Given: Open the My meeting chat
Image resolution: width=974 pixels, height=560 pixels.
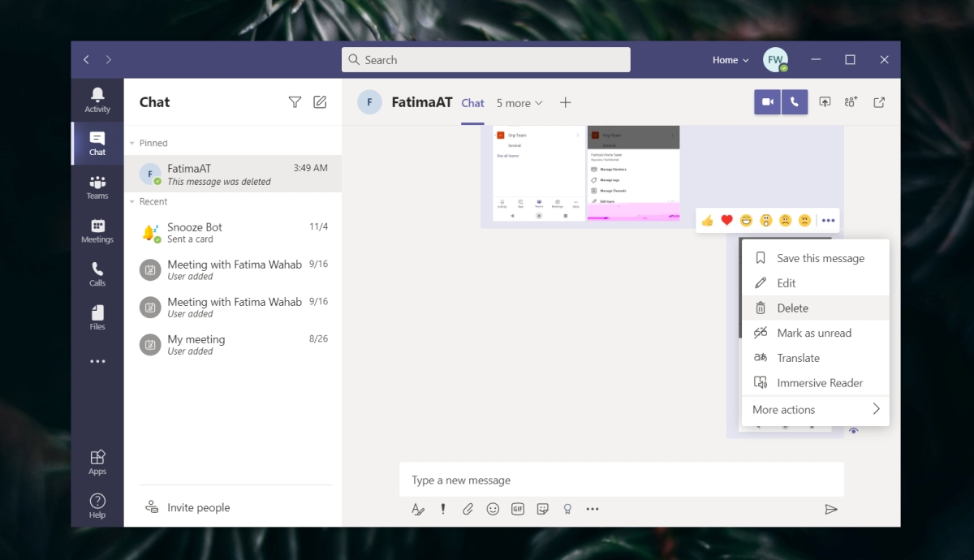Looking at the screenshot, I should 233,345.
